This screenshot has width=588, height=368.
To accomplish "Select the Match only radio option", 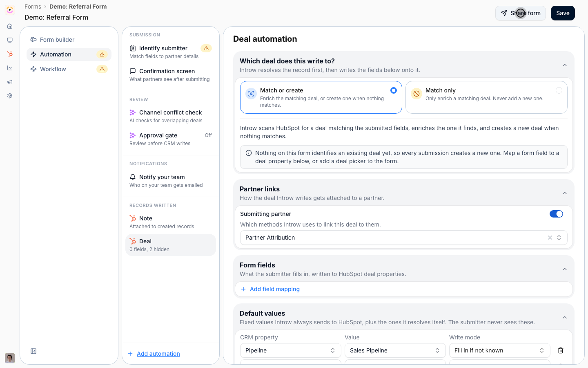I will pos(559,90).
